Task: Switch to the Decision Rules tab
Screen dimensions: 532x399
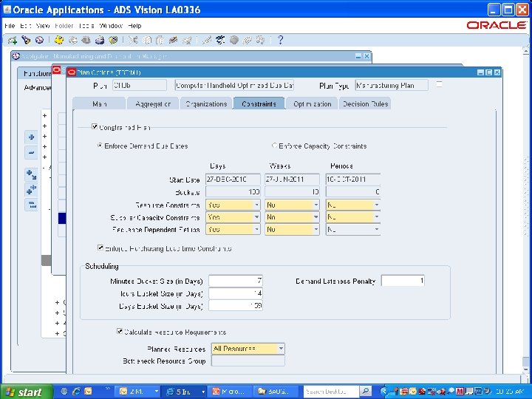Action: [365, 104]
